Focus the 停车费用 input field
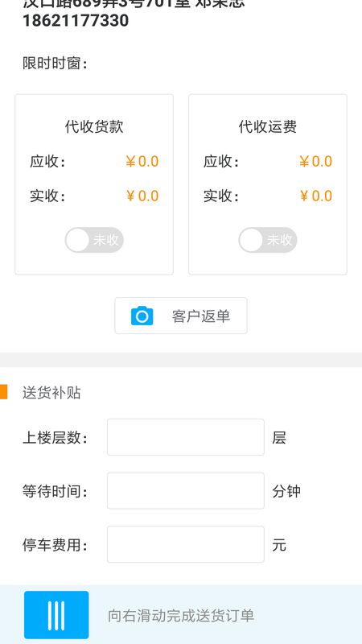The image size is (362, 644). (x=186, y=544)
